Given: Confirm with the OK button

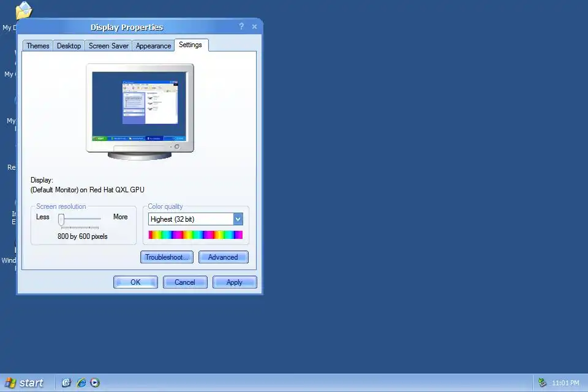Looking at the screenshot, I should coord(135,282).
